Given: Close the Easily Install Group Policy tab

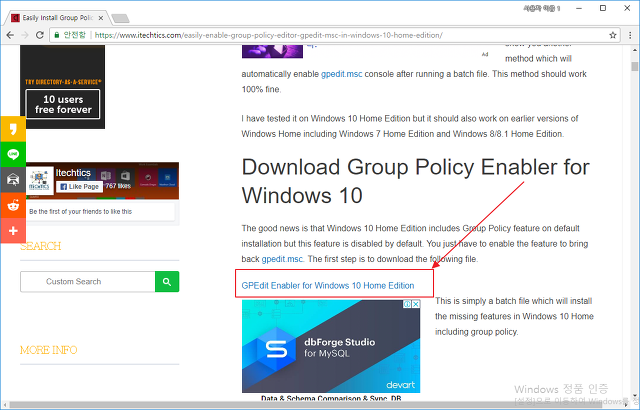Looking at the screenshot, I should (101, 18).
